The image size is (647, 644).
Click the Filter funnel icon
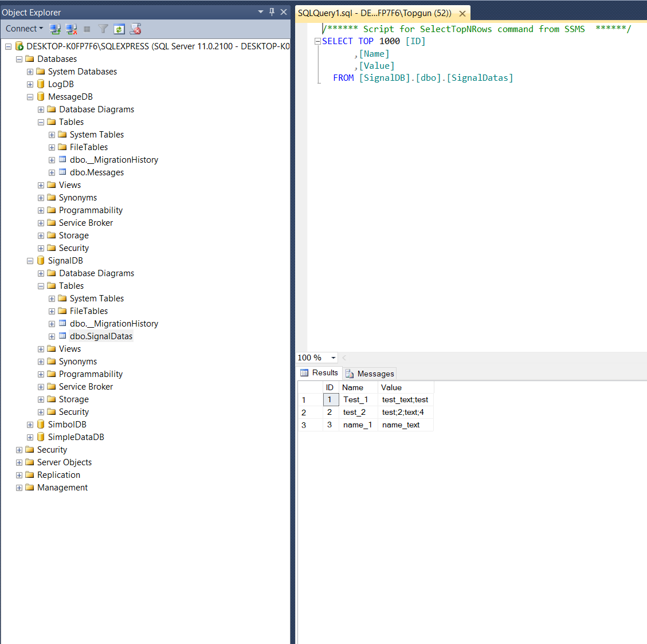tap(103, 29)
